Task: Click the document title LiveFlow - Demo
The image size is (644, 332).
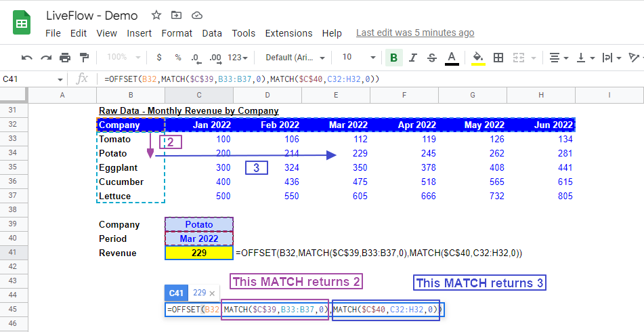Action: click(x=92, y=16)
